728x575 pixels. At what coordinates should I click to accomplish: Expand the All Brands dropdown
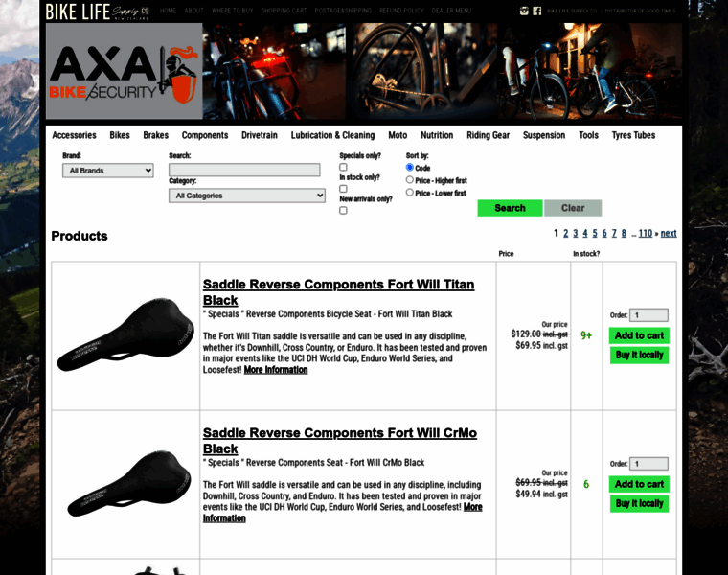[x=108, y=171]
